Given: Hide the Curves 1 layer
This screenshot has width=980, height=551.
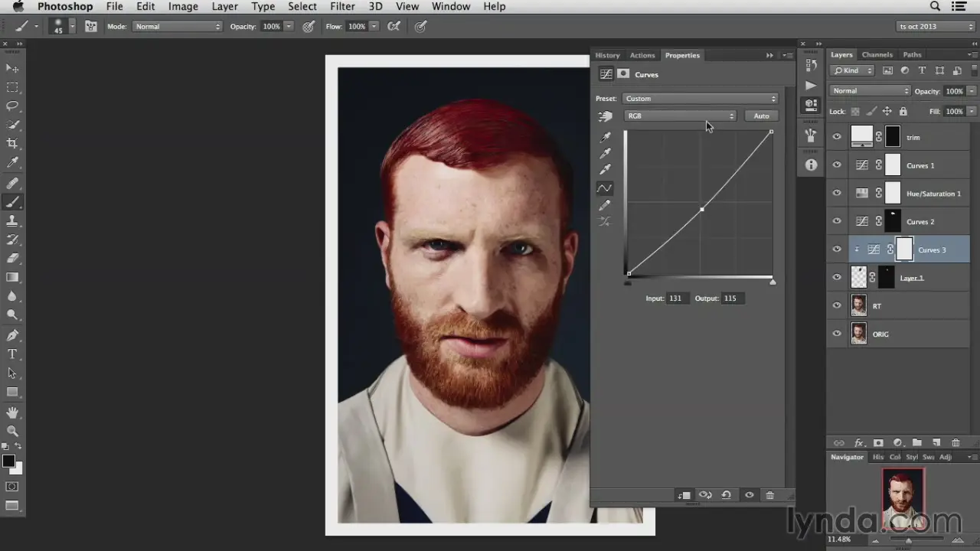Looking at the screenshot, I should pos(837,165).
